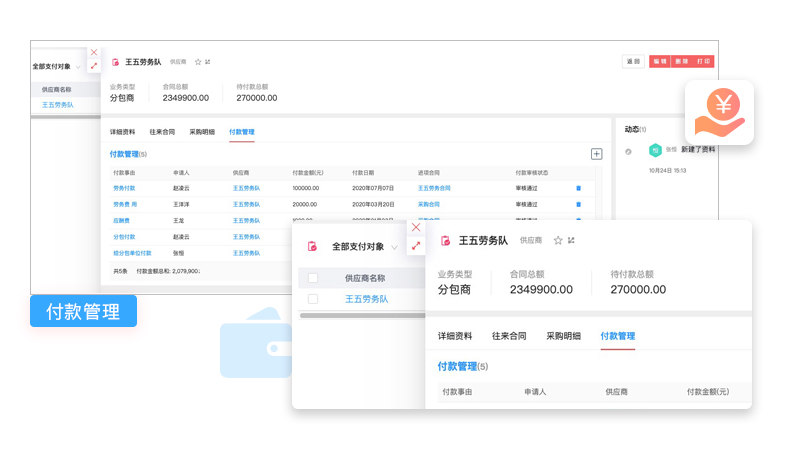This screenshot has height=459, width=792.
Task: Expand 全部支付对象 filter in the background window
Action: coord(78,67)
